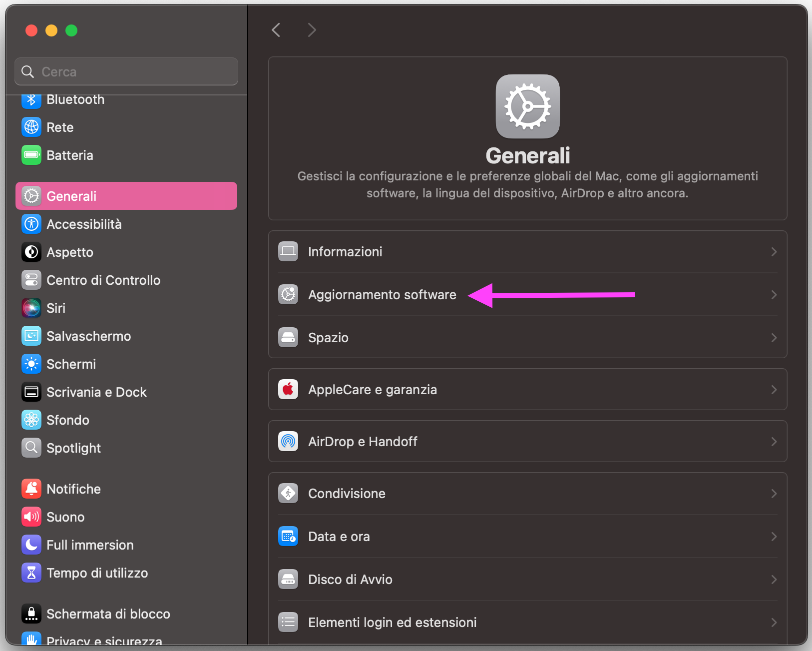Expand the Spazio row chevron
Screen dimensions: 812x651
coord(774,337)
